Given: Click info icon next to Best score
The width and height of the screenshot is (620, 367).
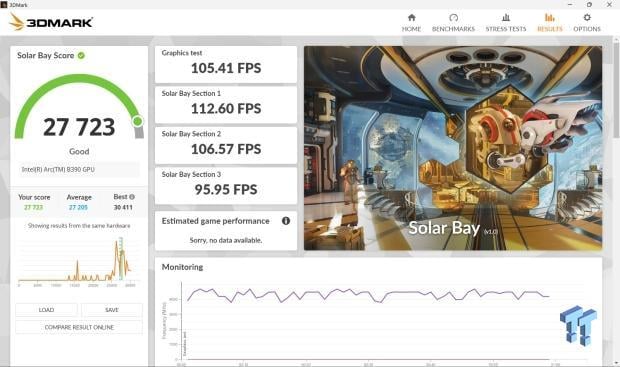Looking at the screenshot, I should tap(132, 197).
